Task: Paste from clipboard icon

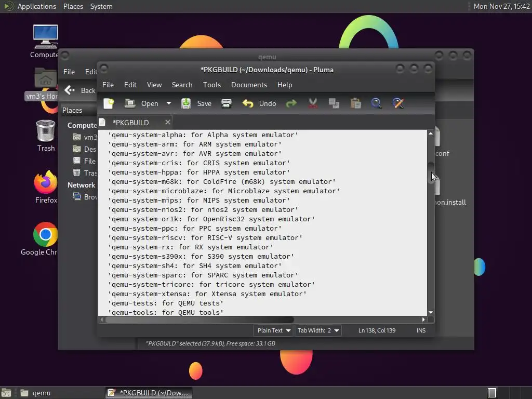Action: click(x=355, y=103)
